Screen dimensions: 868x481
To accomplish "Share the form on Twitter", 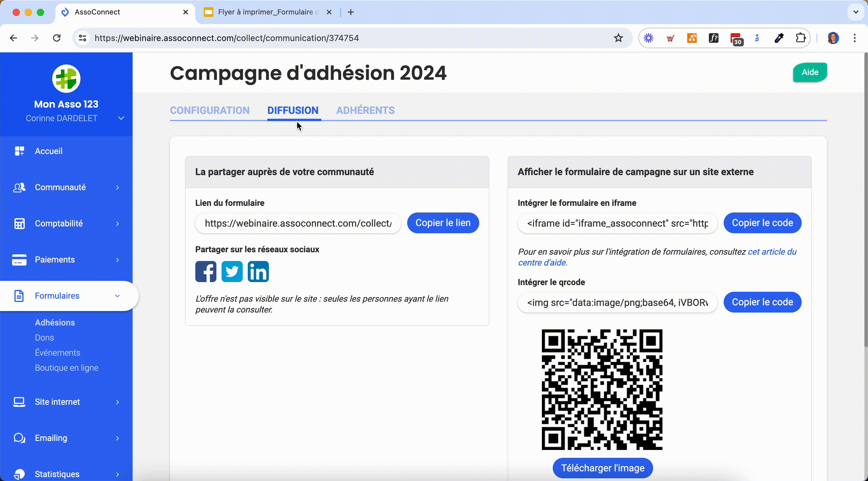I will coord(232,272).
